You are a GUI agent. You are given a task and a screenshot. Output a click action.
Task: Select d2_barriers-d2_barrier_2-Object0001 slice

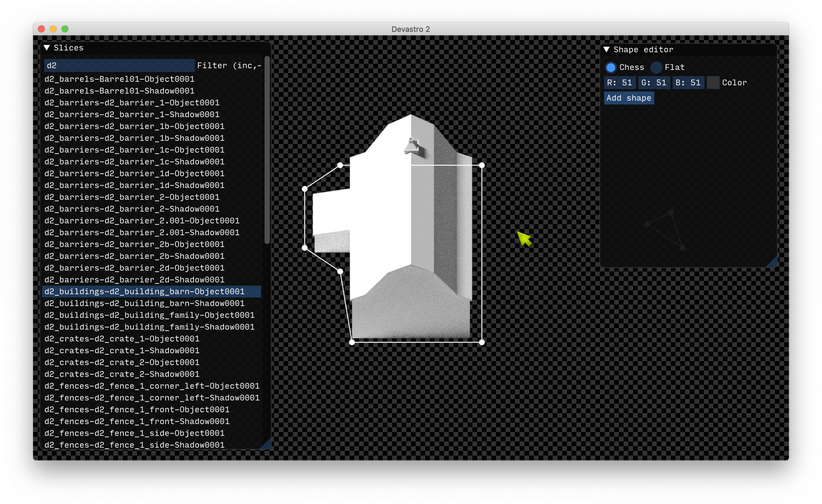click(152, 197)
